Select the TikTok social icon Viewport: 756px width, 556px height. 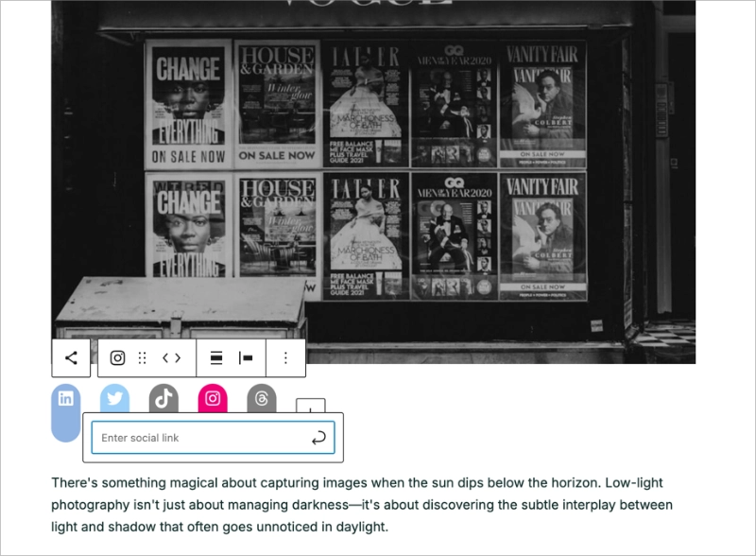click(x=163, y=399)
